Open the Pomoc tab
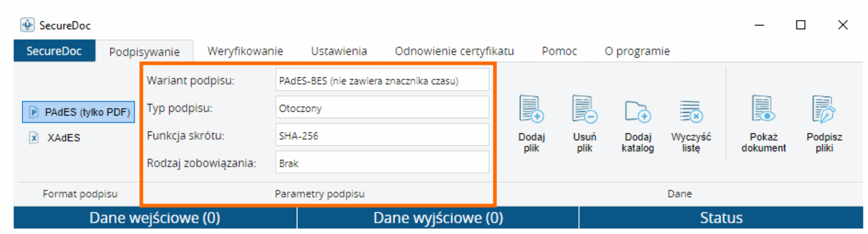 559,51
